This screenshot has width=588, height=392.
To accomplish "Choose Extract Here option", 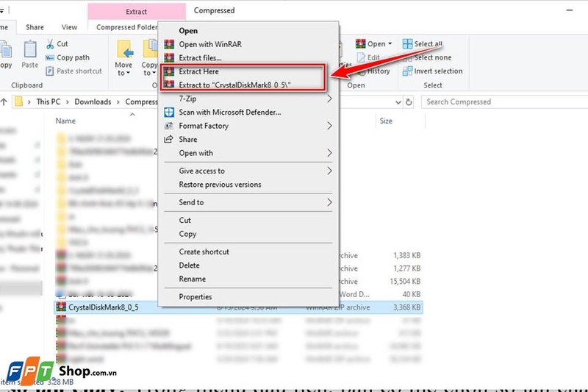I will click(x=198, y=71).
